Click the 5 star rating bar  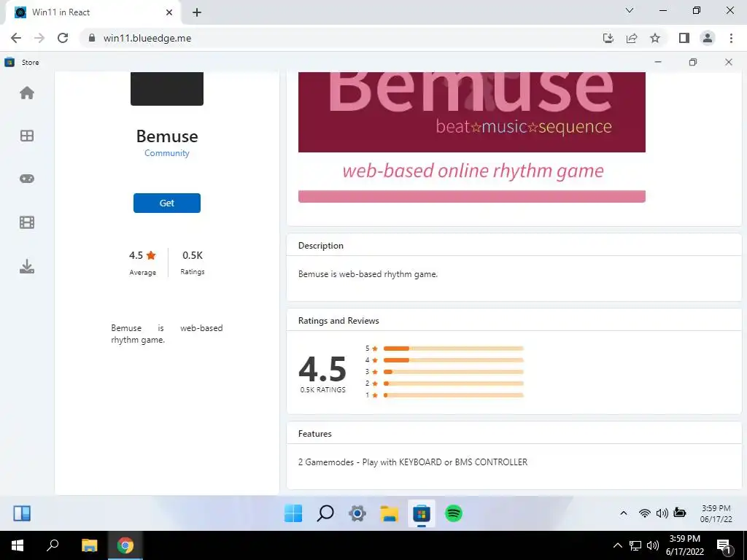tap(453, 348)
